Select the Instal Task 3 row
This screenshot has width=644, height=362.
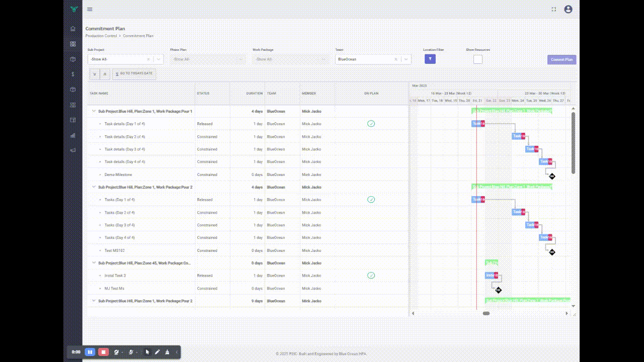(x=248, y=276)
